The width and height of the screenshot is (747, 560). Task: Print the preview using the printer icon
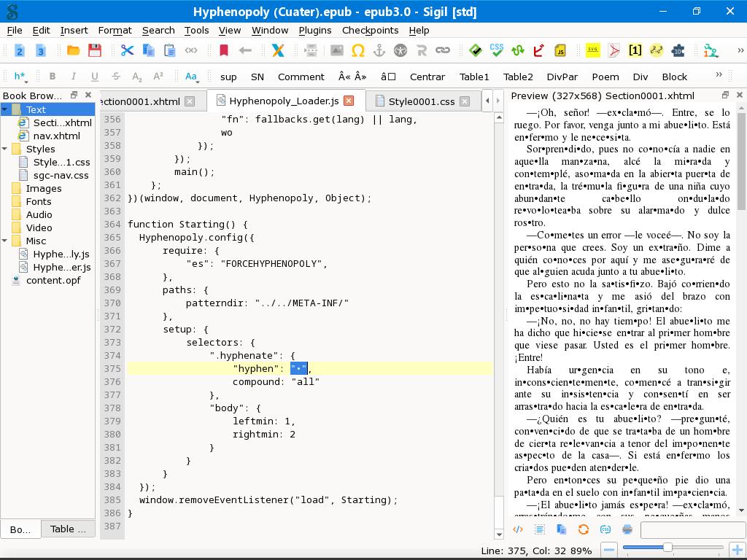627,529
